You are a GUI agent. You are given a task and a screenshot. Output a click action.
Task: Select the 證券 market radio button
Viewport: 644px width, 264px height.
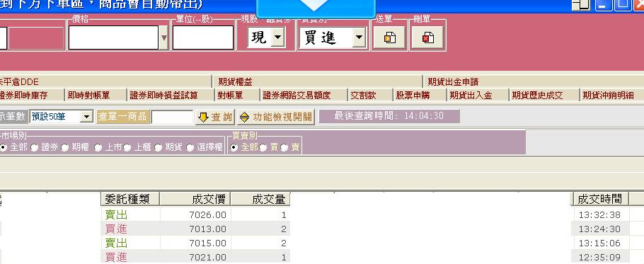[35, 148]
